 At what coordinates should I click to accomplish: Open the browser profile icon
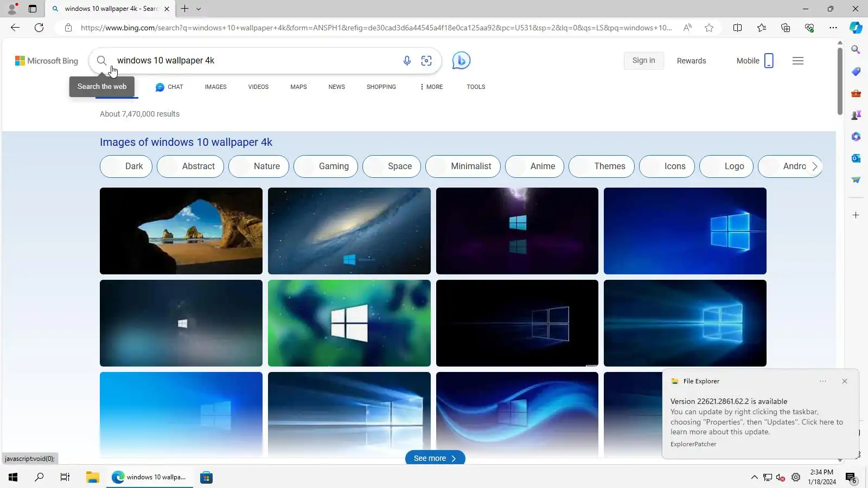pyautogui.click(x=12, y=9)
